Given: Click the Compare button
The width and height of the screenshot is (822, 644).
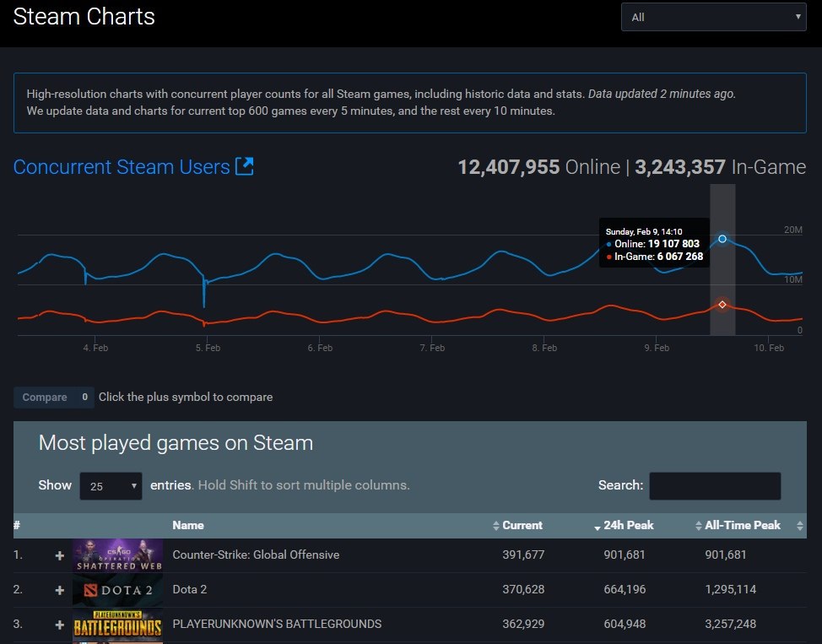Looking at the screenshot, I should pyautogui.click(x=45, y=397).
